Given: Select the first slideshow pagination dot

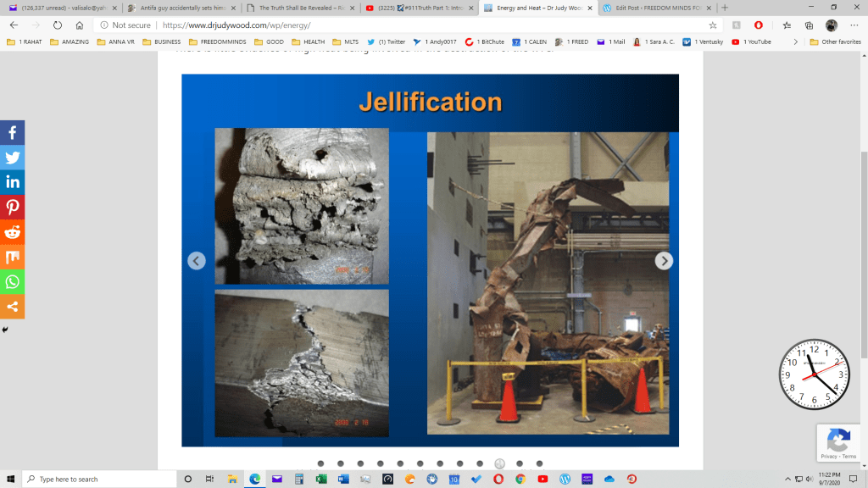Looking at the screenshot, I should (x=320, y=463).
